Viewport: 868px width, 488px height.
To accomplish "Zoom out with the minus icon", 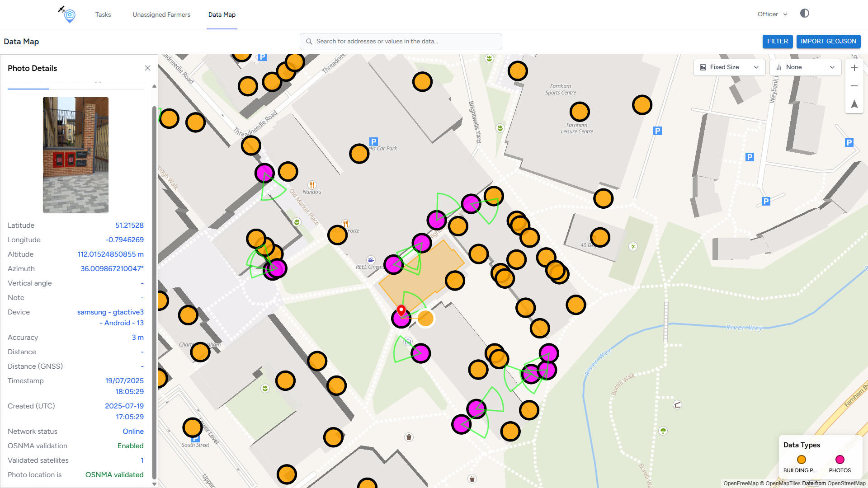I will [854, 86].
